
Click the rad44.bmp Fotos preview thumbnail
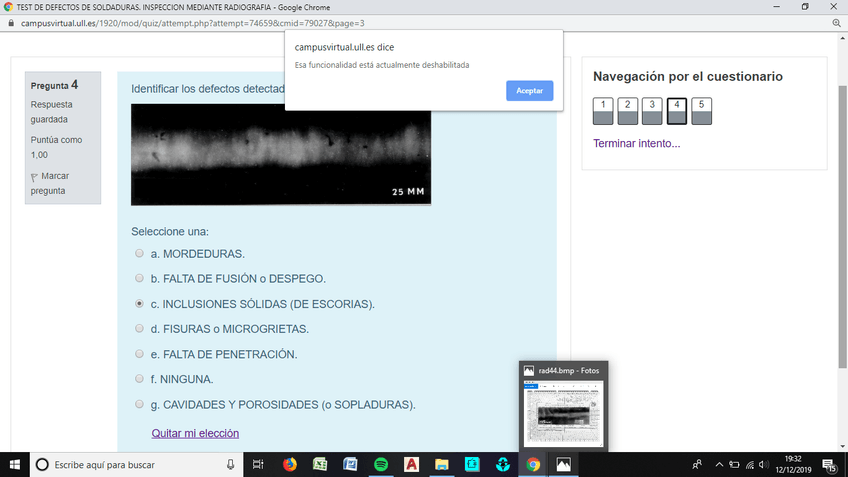point(565,414)
